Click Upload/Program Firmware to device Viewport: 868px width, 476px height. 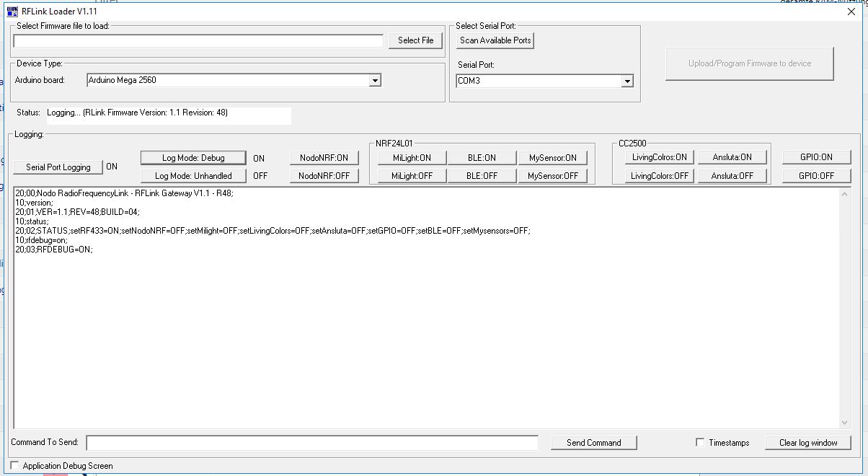point(750,63)
